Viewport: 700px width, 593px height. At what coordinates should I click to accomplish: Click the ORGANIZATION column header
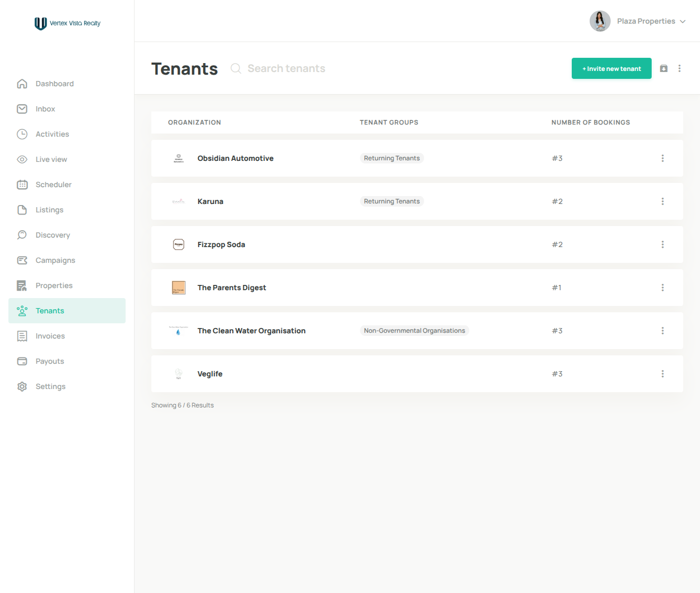pos(194,122)
